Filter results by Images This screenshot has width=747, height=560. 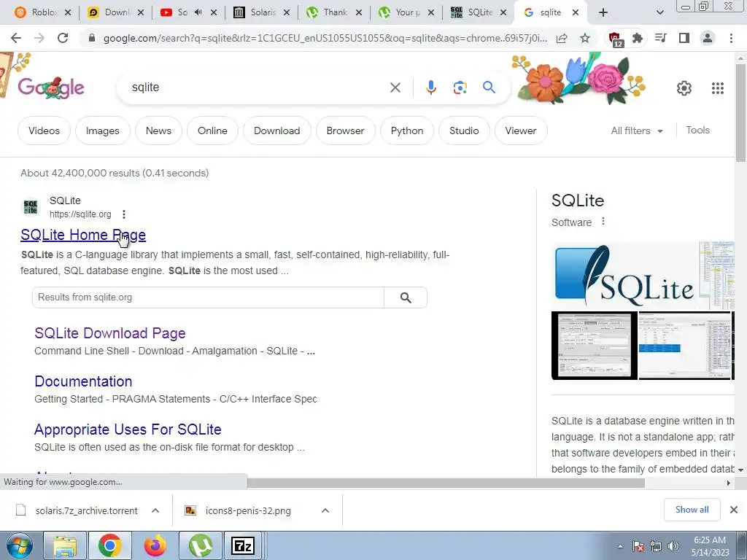102,131
